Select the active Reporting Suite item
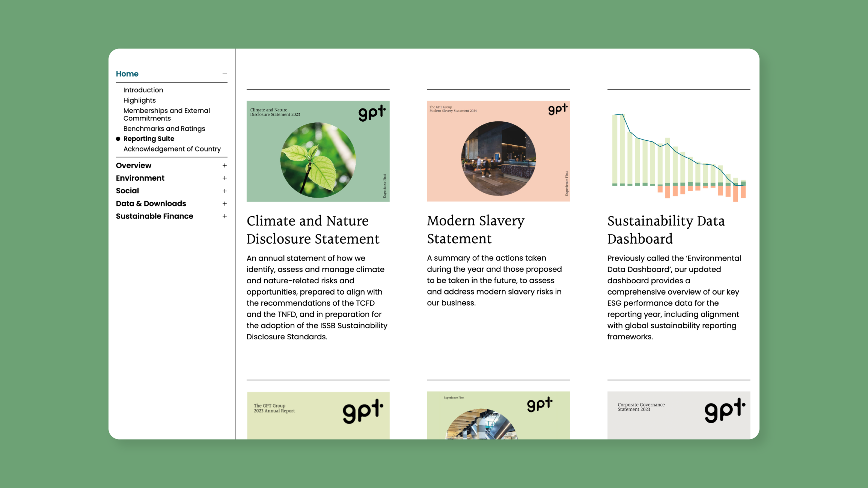 click(149, 139)
